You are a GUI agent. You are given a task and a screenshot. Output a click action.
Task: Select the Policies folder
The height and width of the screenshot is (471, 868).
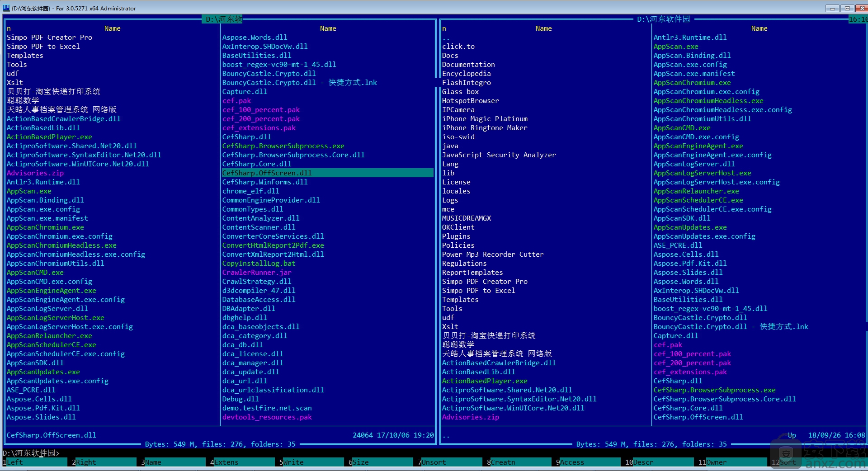[458, 245]
